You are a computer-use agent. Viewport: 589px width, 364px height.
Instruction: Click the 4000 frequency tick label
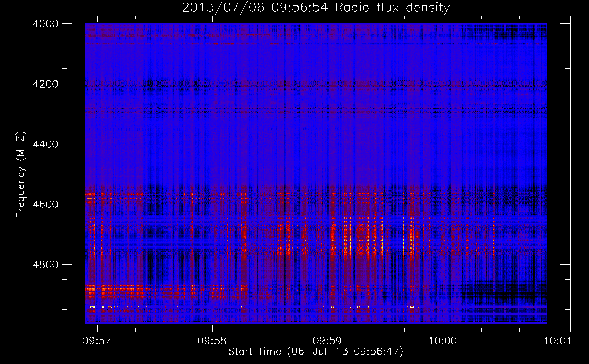coord(45,24)
